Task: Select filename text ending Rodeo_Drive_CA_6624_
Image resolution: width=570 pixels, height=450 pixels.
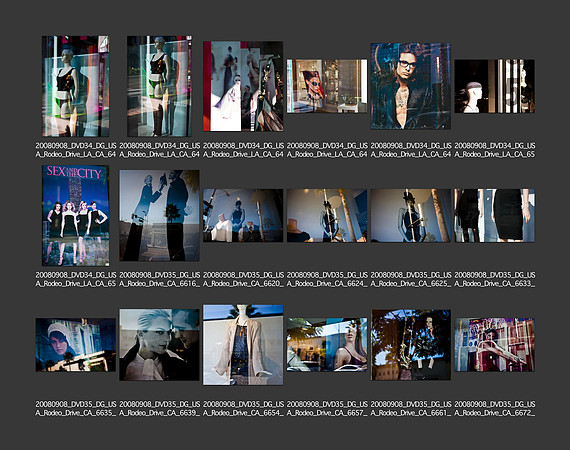Action: click(x=327, y=279)
